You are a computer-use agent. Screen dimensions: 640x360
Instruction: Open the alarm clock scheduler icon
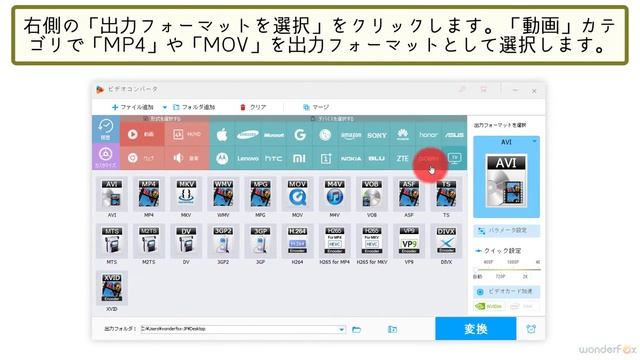pos(531,329)
